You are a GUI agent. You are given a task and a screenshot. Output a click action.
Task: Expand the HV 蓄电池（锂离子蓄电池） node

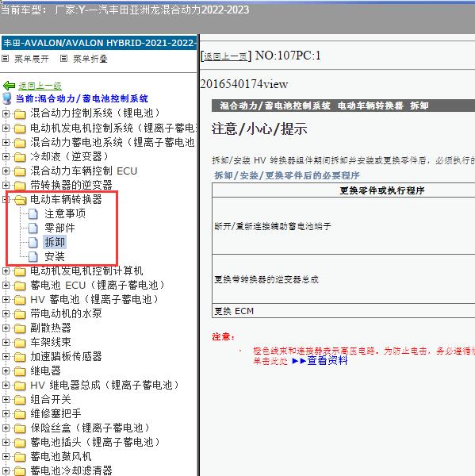pyautogui.click(x=6, y=300)
